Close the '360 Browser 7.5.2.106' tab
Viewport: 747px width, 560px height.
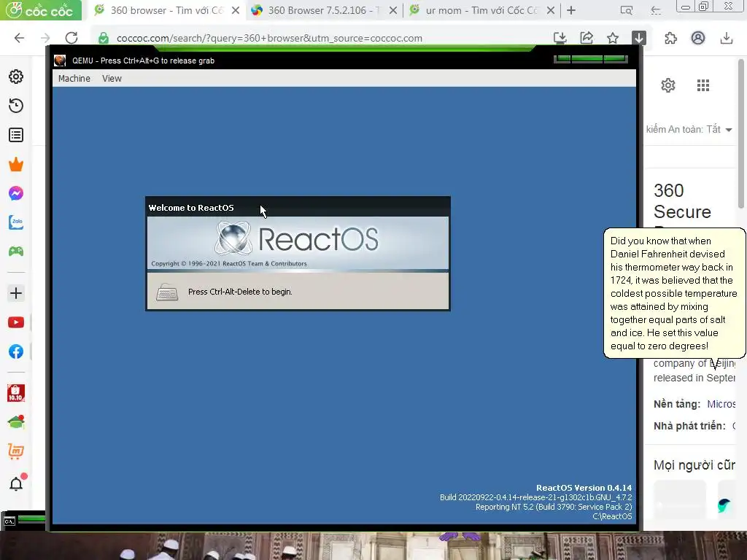(x=393, y=10)
